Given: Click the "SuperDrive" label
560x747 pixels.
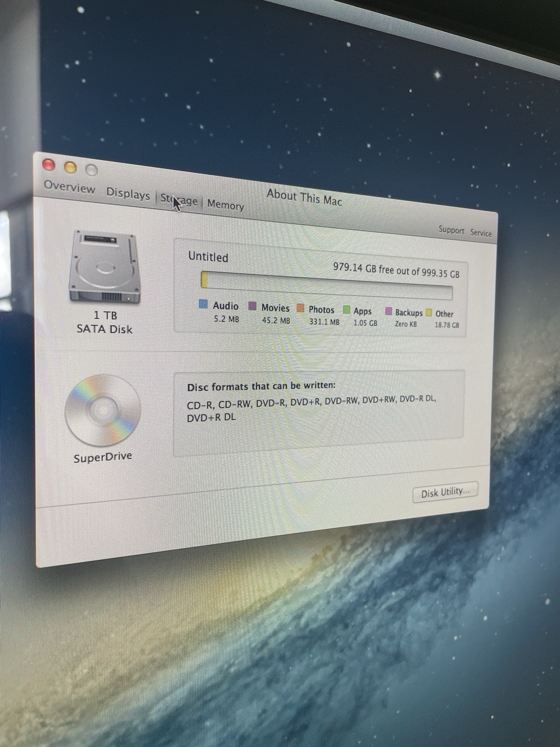Looking at the screenshot, I should 103,457.
